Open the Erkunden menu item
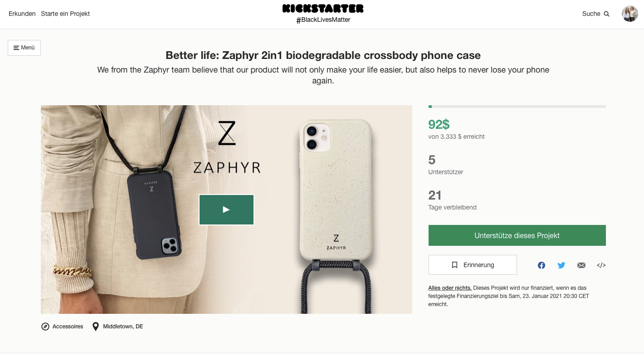644x356 pixels. click(22, 14)
